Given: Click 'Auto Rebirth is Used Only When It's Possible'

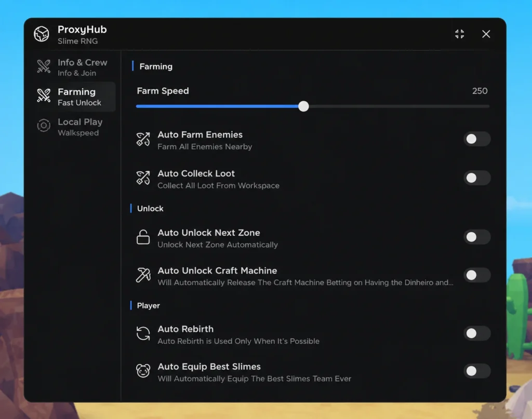Looking at the screenshot, I should click(x=238, y=341).
